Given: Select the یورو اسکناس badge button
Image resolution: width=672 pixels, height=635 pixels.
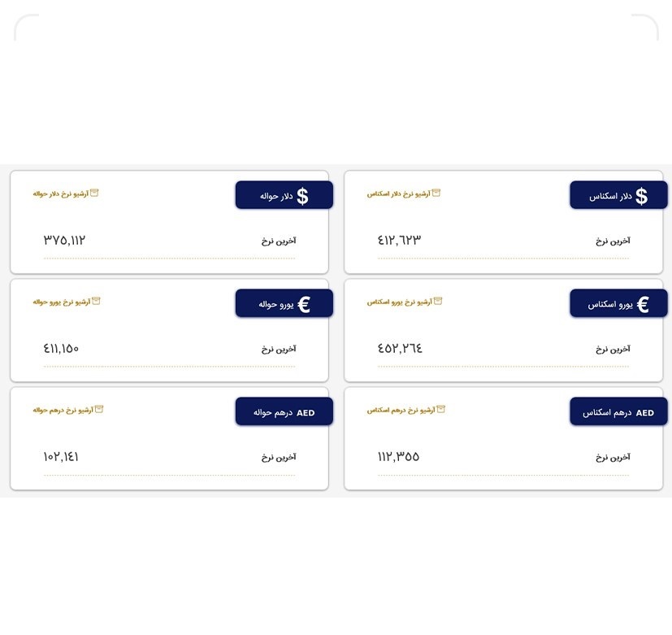Looking at the screenshot, I should click(618, 302).
